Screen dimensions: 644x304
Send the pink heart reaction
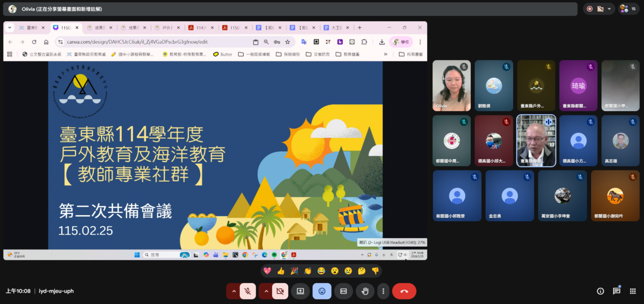tap(268, 271)
